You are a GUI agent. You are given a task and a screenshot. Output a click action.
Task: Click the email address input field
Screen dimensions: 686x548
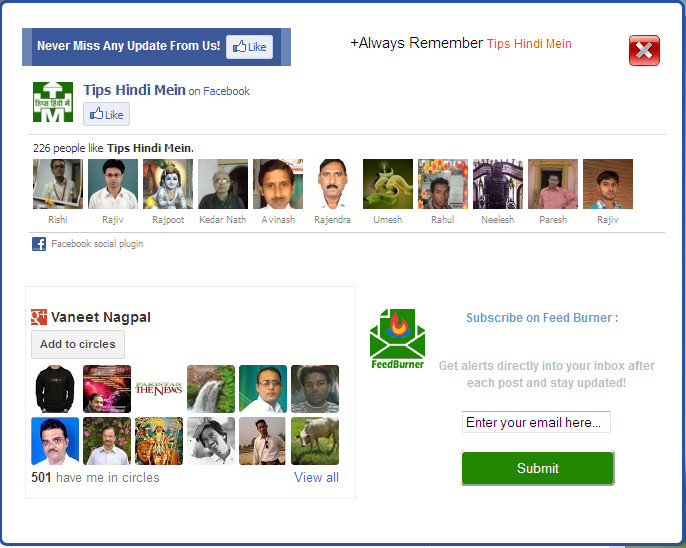coord(536,422)
